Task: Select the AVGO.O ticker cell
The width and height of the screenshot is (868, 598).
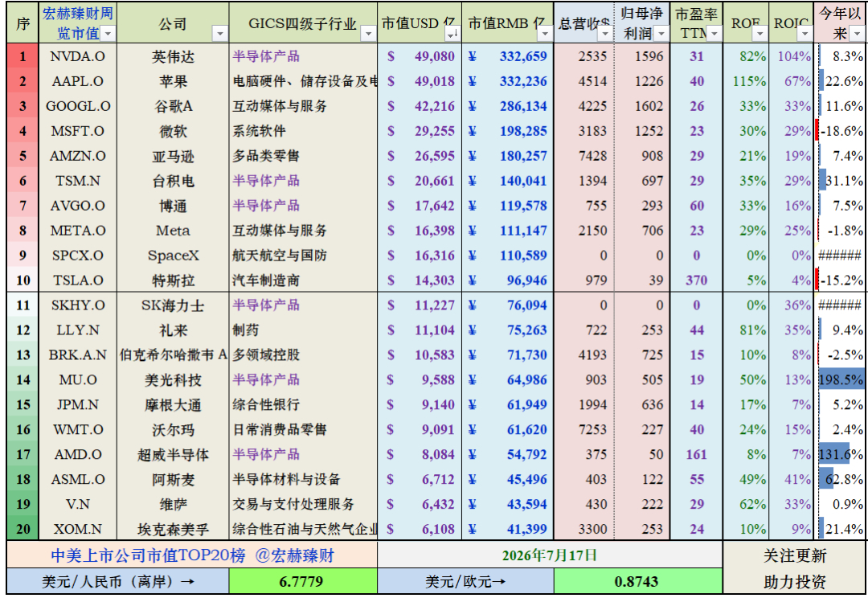Action: 77,206
